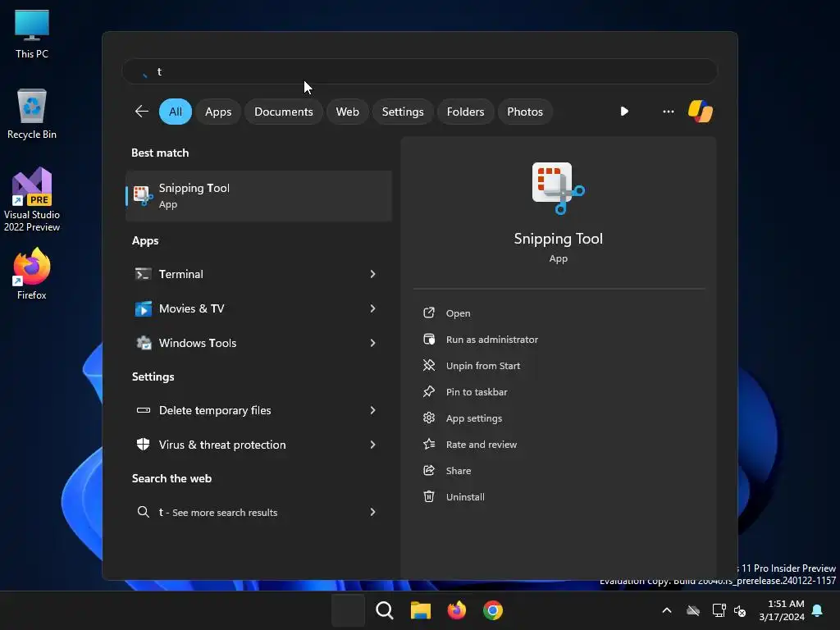Click the Pin to taskbar pin icon
The image size is (840, 630).
point(428,391)
